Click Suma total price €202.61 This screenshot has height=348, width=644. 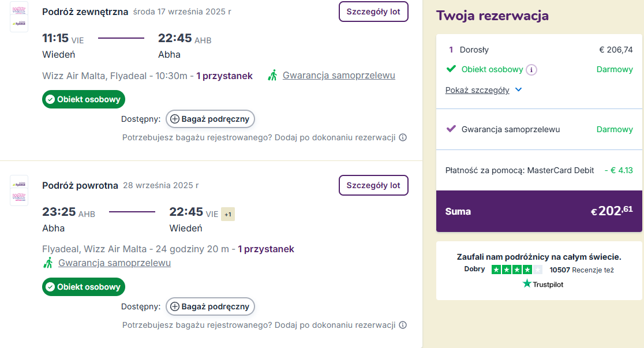click(x=612, y=211)
